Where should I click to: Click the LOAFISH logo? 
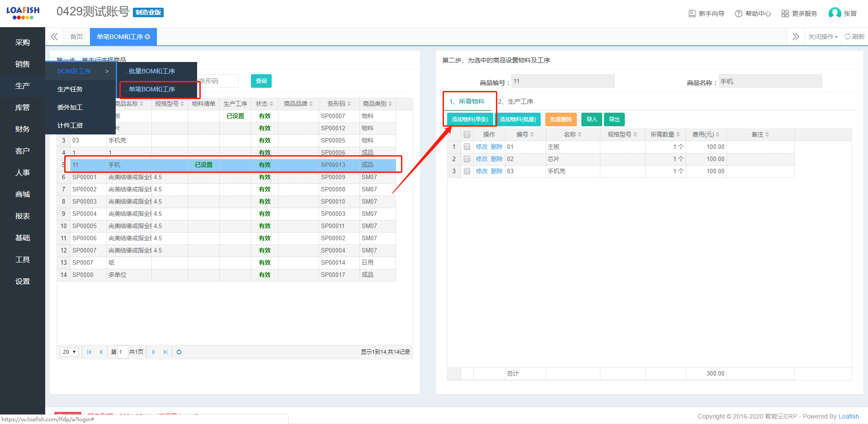tap(23, 13)
